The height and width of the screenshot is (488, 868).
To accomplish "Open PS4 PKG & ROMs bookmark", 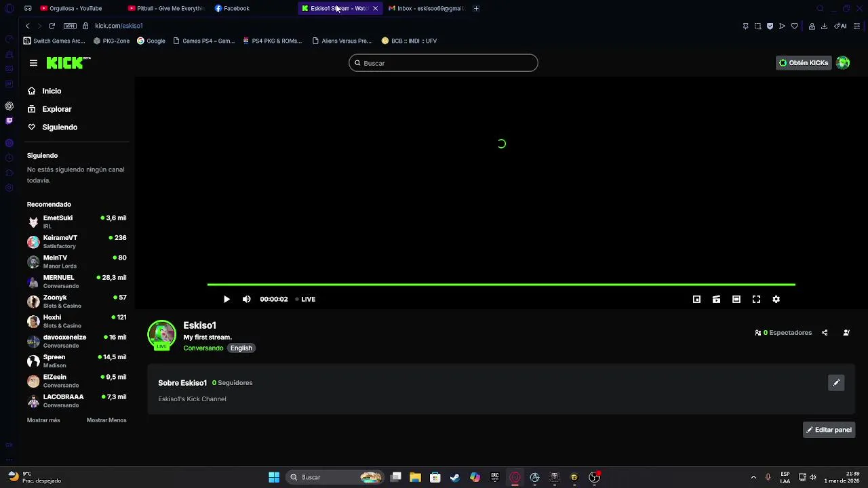I will pyautogui.click(x=272, y=41).
